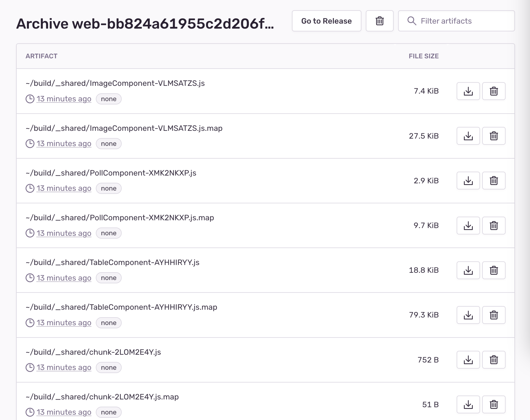Click the ARTIFACT column header
The image size is (530, 420).
[41, 56]
